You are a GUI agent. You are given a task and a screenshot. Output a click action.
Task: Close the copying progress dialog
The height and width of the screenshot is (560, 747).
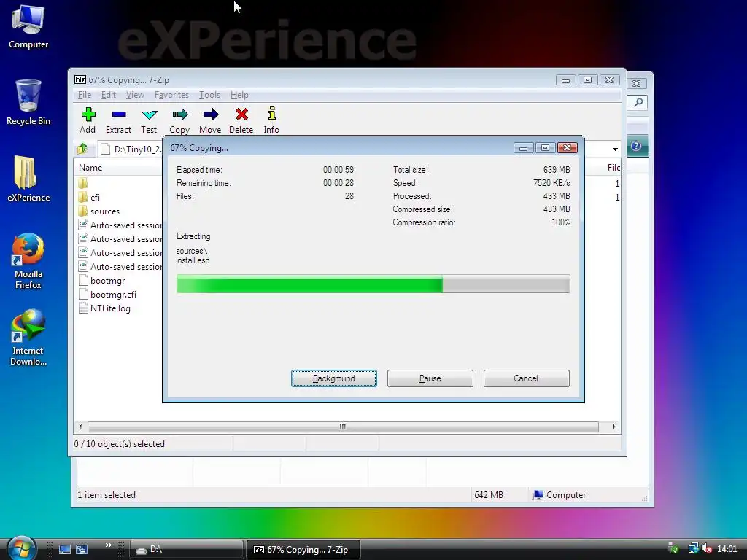(x=568, y=147)
